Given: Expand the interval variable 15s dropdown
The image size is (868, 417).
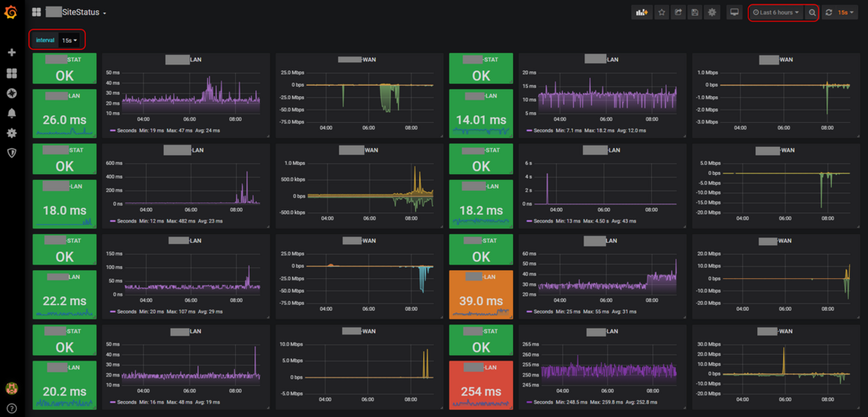Looking at the screenshot, I should click(69, 41).
